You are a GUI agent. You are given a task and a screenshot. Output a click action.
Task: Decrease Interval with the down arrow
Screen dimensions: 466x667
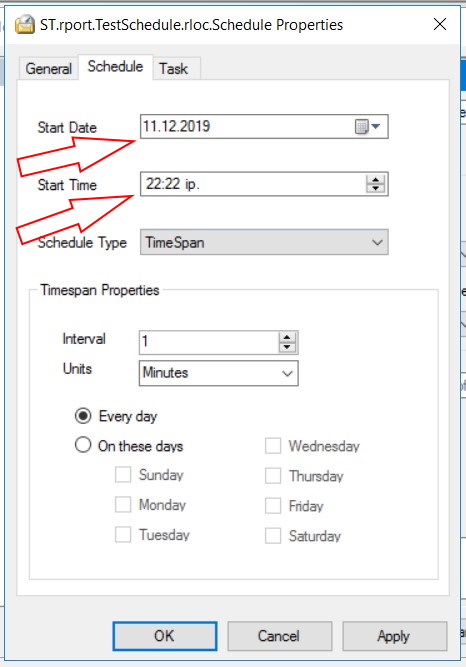tap(287, 347)
